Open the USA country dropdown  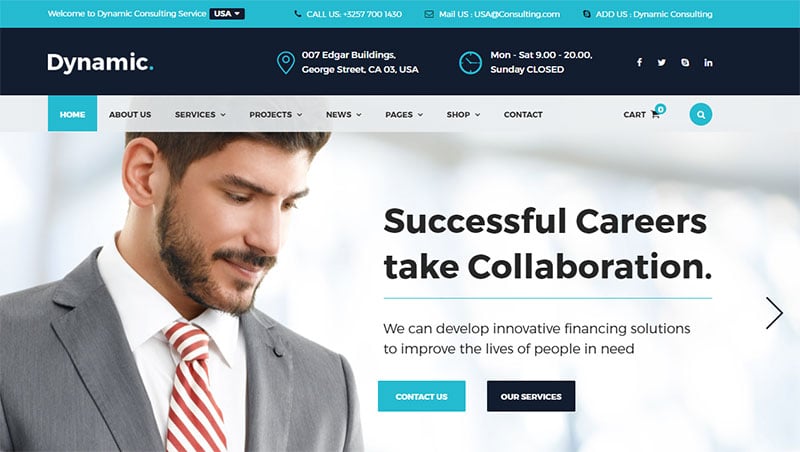(227, 14)
